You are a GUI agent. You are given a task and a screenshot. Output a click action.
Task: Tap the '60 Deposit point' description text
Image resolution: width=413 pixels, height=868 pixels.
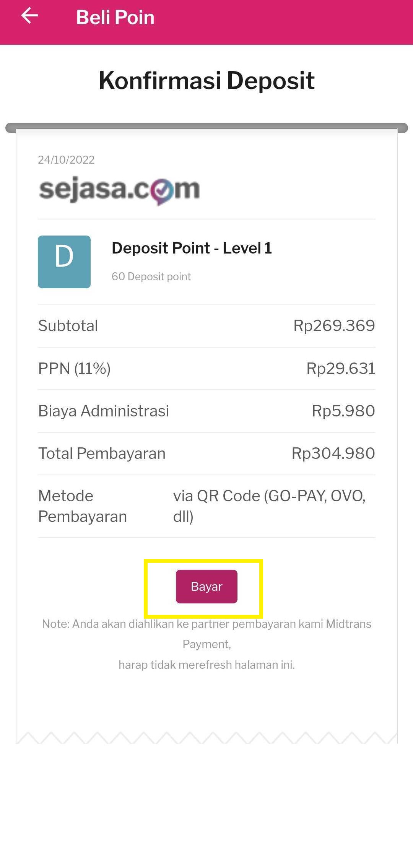pyautogui.click(x=151, y=276)
